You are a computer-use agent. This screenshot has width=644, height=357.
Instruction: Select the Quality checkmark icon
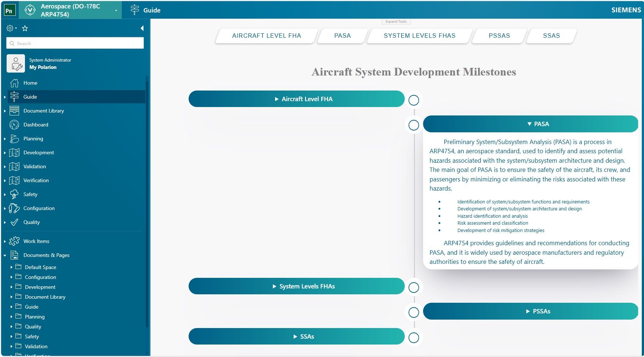coord(15,222)
